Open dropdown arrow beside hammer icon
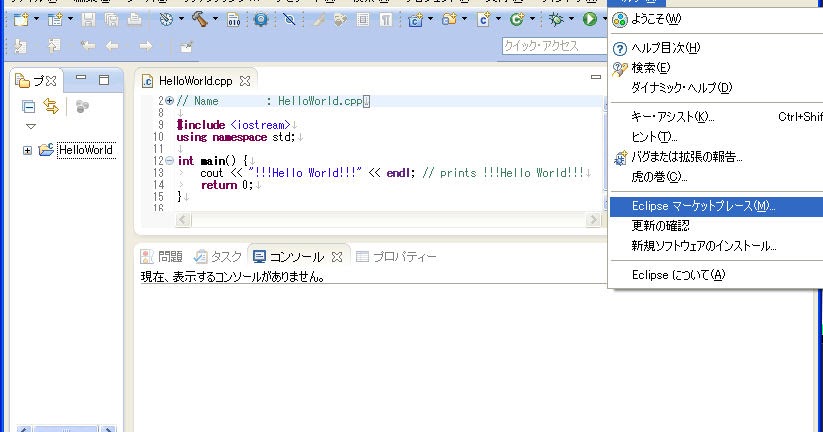The image size is (823, 432). click(215, 20)
